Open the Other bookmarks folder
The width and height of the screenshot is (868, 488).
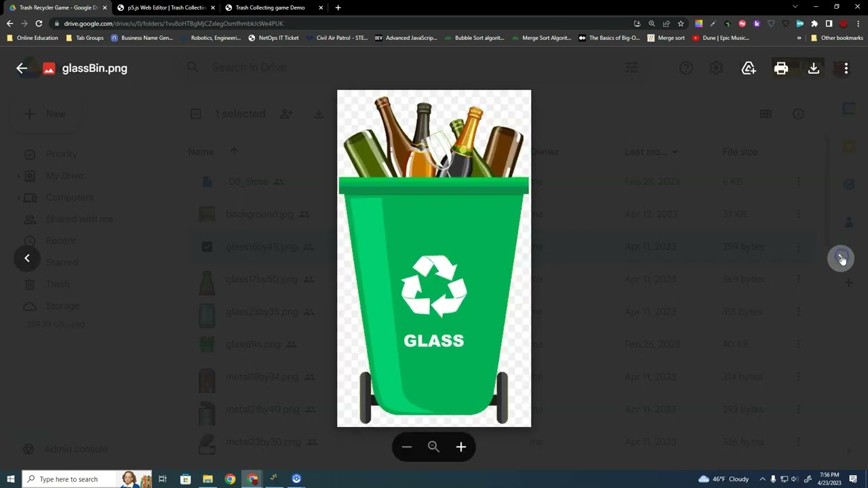pyautogui.click(x=837, y=38)
